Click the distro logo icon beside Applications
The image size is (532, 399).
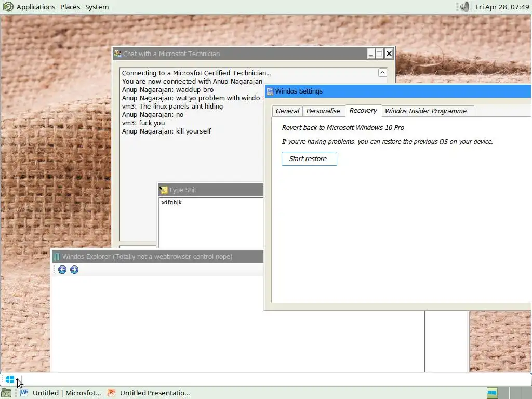[8, 7]
